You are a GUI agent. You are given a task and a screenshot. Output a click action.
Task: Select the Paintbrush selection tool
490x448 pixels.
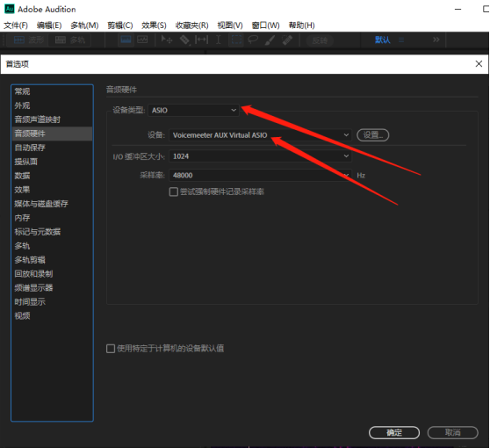270,40
